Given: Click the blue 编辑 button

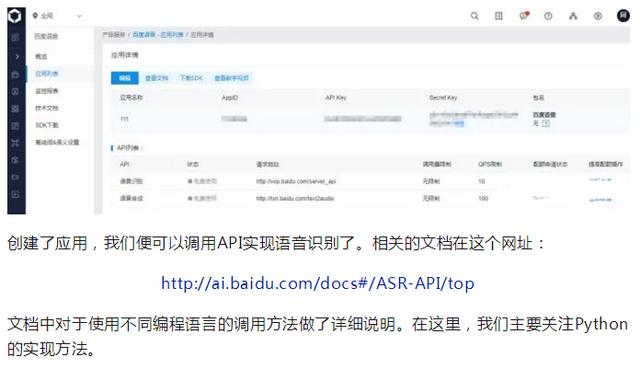Looking at the screenshot, I should click(x=124, y=78).
